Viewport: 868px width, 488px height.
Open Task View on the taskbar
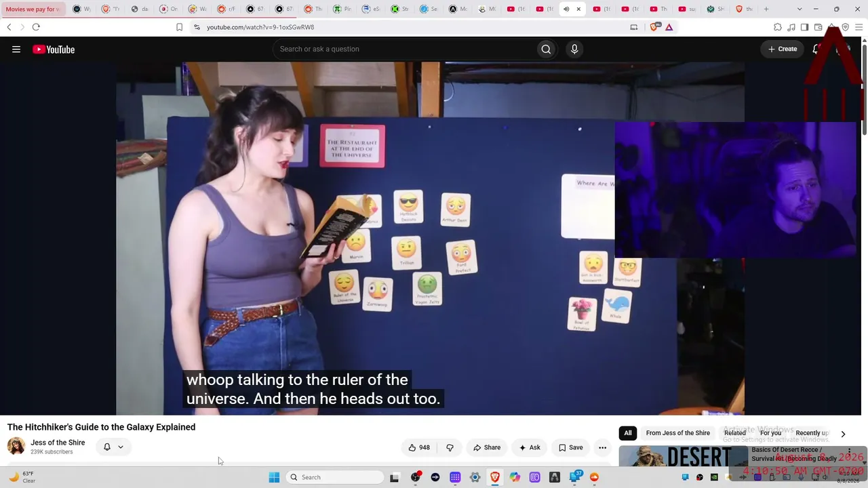pyautogui.click(x=394, y=477)
